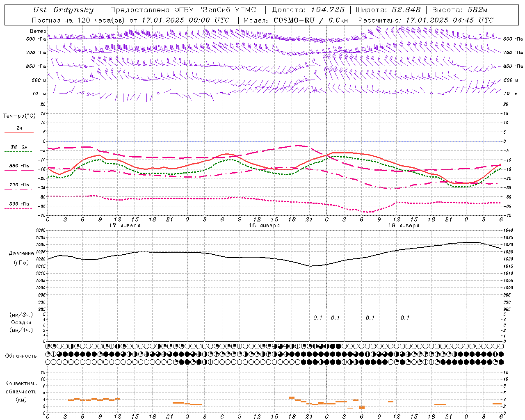Click the station name Ust-Ordynsky in the header
Viewport: 525px width, 420px height.
(64, 10)
